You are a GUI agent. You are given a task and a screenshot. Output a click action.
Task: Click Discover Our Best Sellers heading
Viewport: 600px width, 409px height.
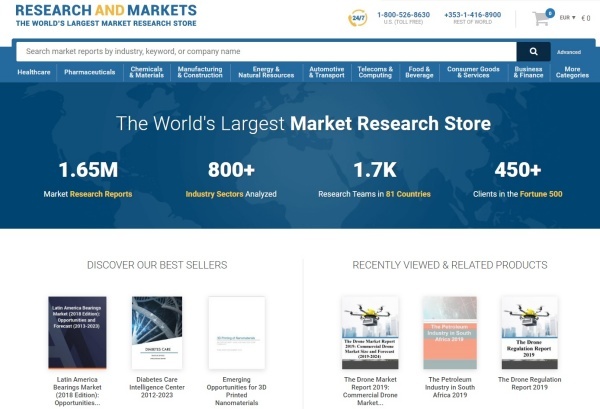[157, 265]
